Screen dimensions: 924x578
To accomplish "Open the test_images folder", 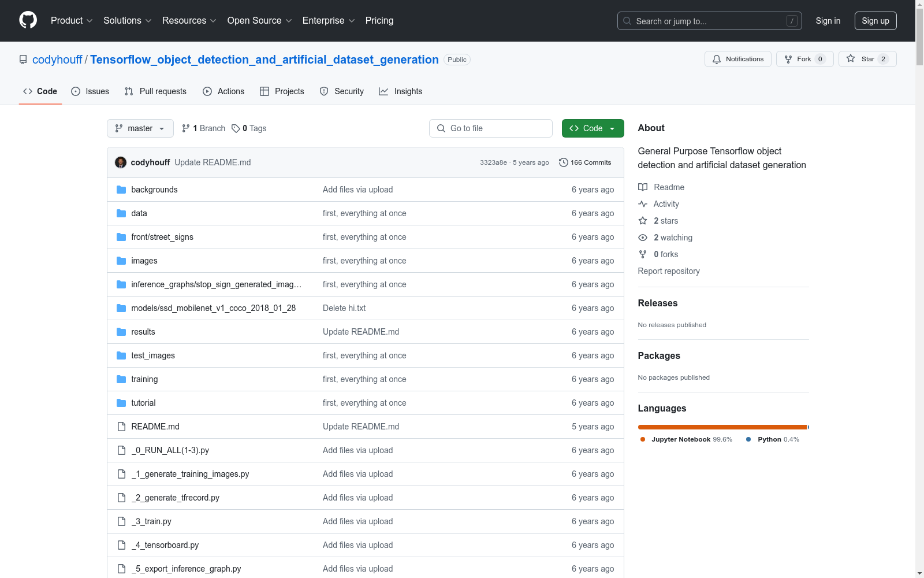I will pyautogui.click(x=153, y=355).
